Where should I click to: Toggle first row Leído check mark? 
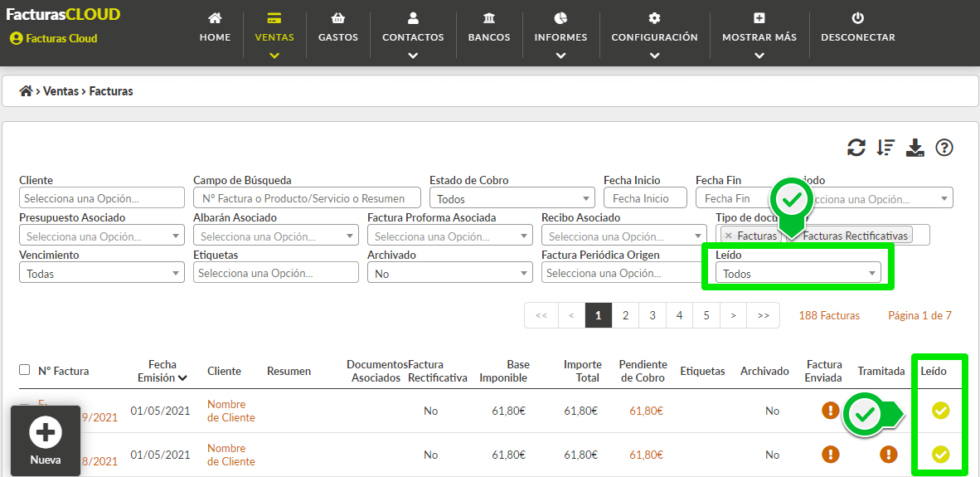[941, 411]
